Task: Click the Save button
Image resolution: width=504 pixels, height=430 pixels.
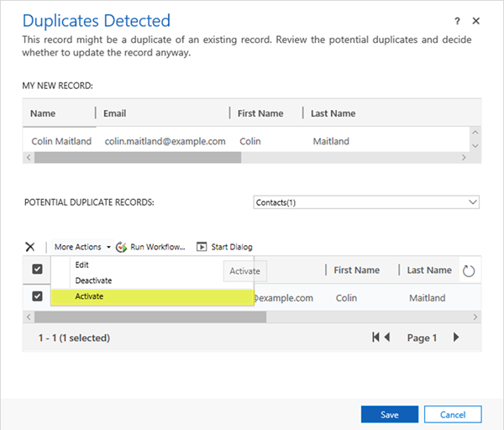Action: [389, 414]
